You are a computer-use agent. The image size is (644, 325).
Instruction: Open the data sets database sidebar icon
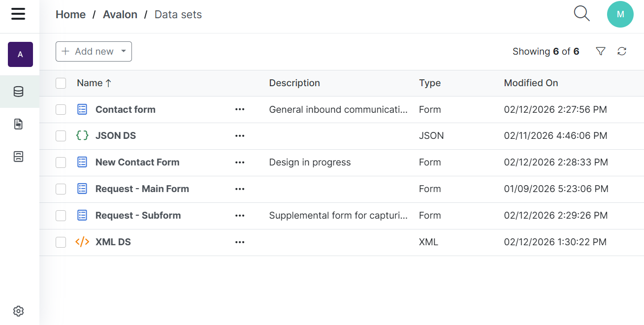tap(19, 92)
